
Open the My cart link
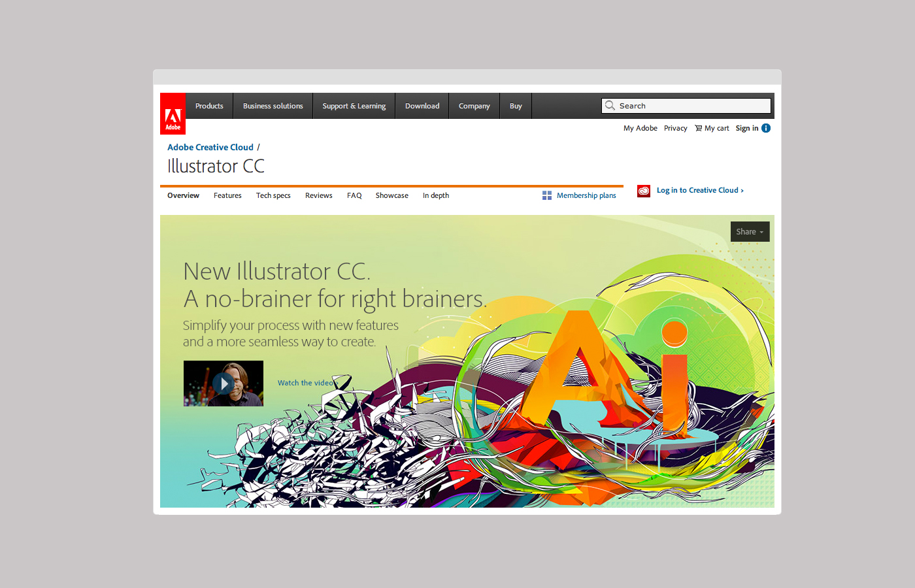(717, 128)
